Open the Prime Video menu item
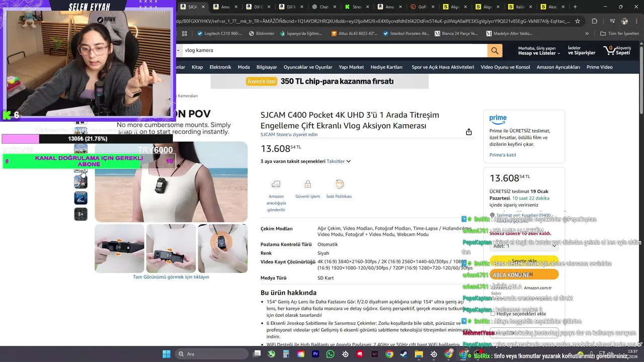Image resolution: width=644 pixels, height=362 pixels. (600, 67)
